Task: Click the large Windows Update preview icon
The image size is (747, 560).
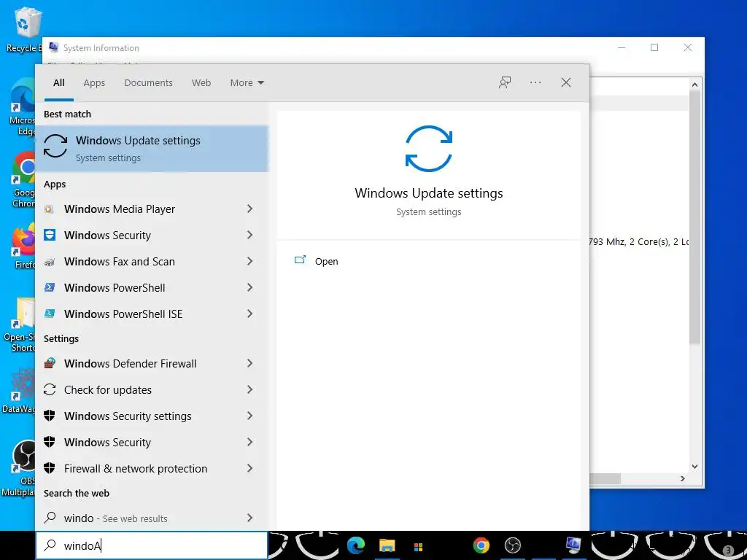Action: [x=429, y=149]
